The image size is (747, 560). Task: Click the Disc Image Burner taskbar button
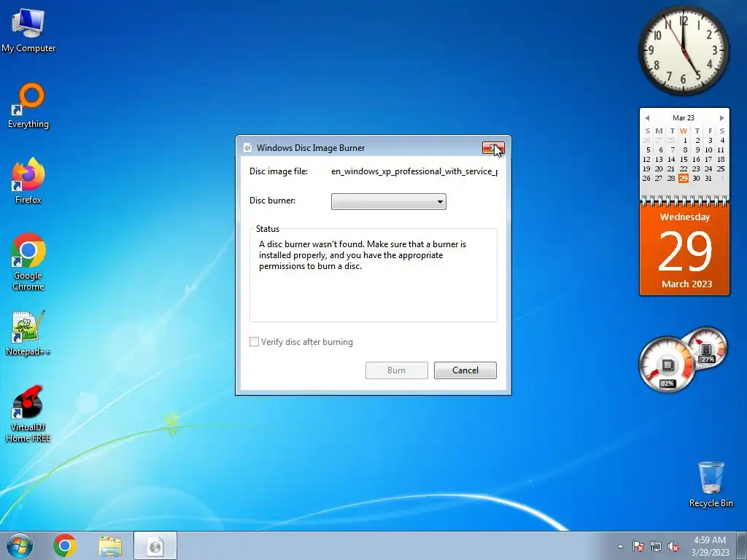pos(155,545)
